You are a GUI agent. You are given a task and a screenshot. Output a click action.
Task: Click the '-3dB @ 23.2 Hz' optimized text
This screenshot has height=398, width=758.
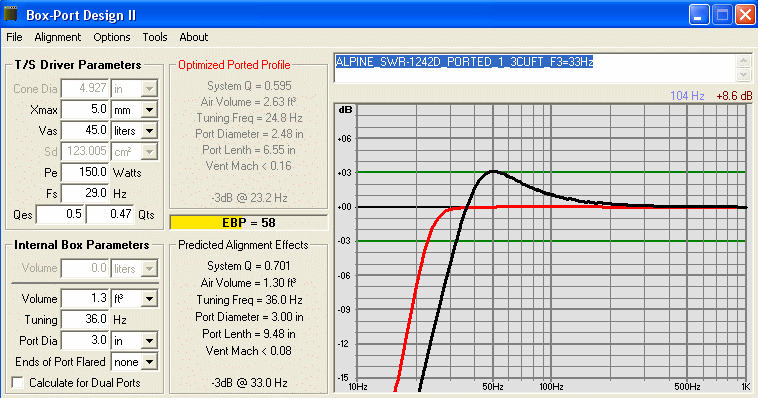pyautogui.click(x=249, y=198)
